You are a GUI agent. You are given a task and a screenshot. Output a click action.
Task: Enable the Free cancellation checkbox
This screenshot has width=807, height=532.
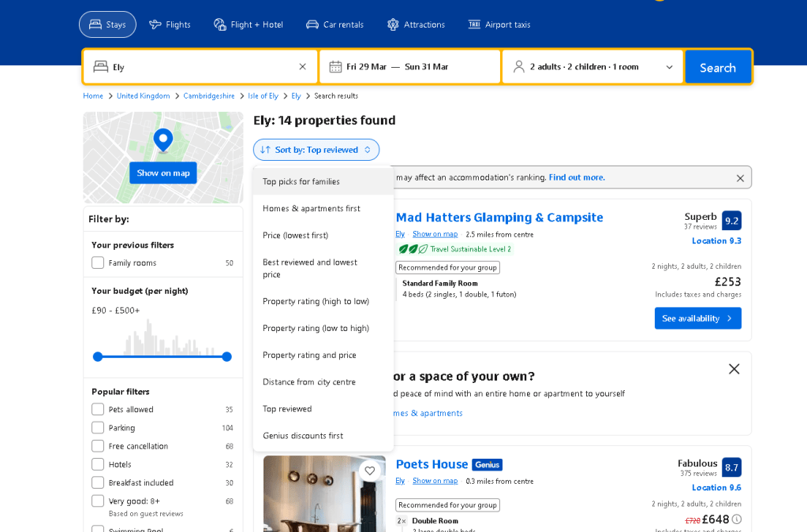point(98,446)
